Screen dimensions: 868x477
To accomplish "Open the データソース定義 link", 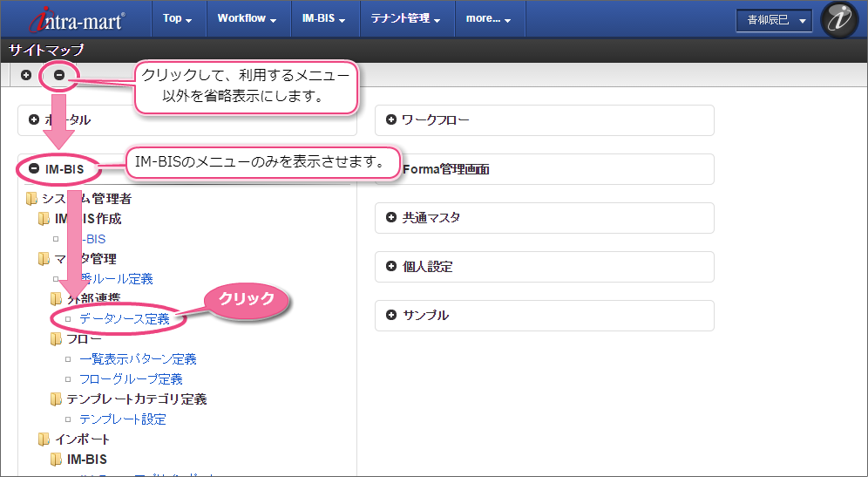I will click(125, 318).
